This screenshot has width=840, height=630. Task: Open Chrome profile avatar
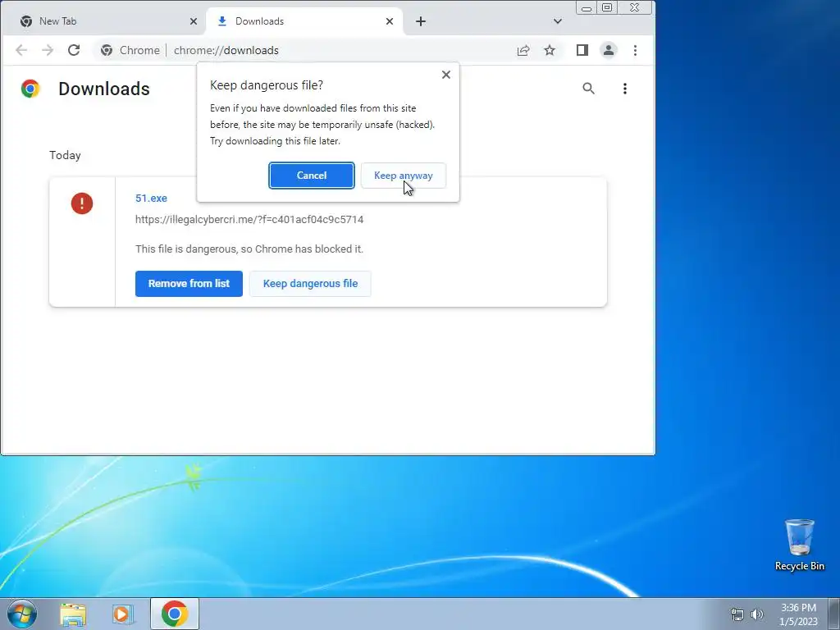tap(609, 50)
